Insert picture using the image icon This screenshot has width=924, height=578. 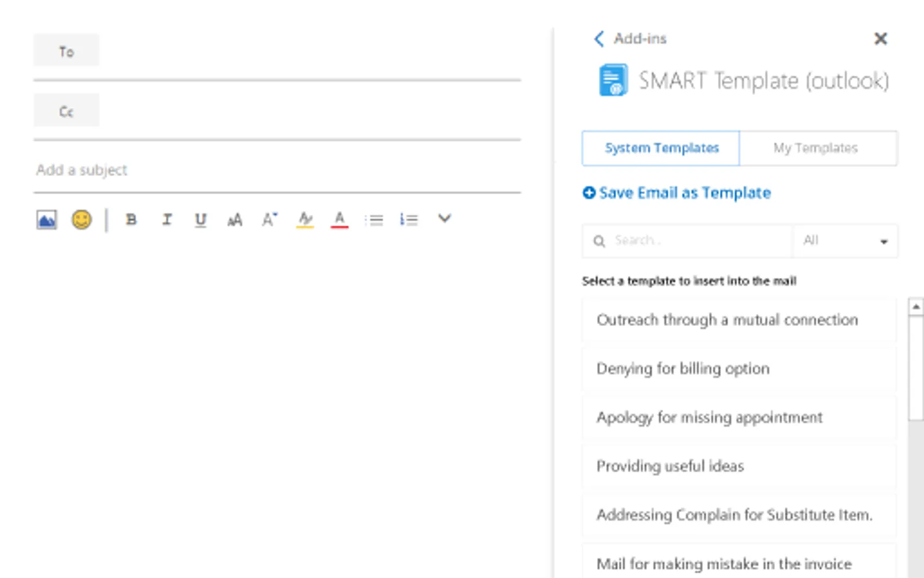click(47, 220)
